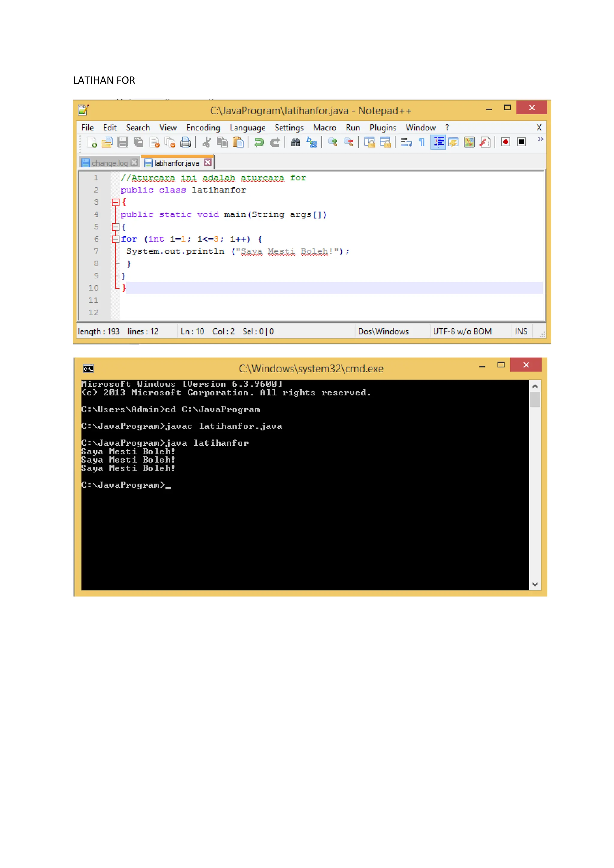The width and height of the screenshot is (614, 868).
Task: Click the Notepad++ title bar app icon
Action: click(x=83, y=110)
